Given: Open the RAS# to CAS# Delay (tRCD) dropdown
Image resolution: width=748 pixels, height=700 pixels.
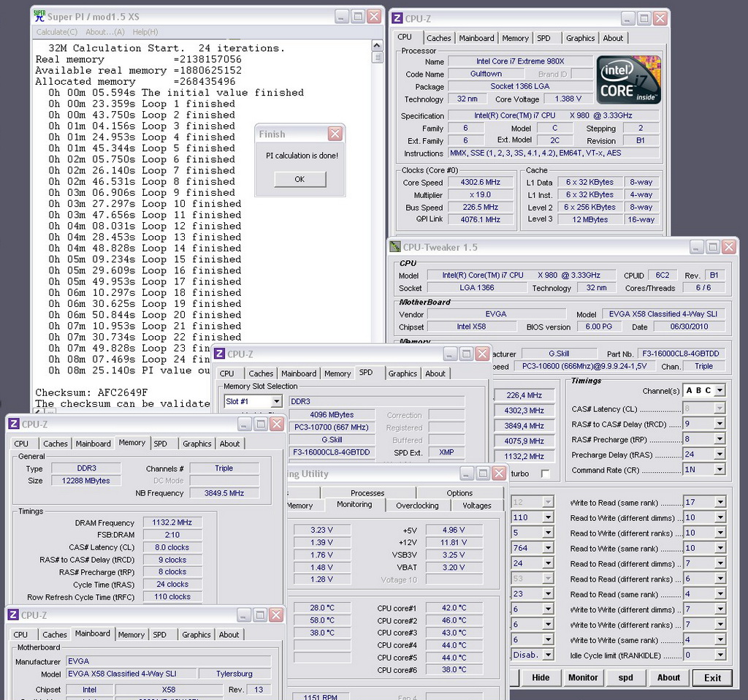Looking at the screenshot, I should pos(720,423).
